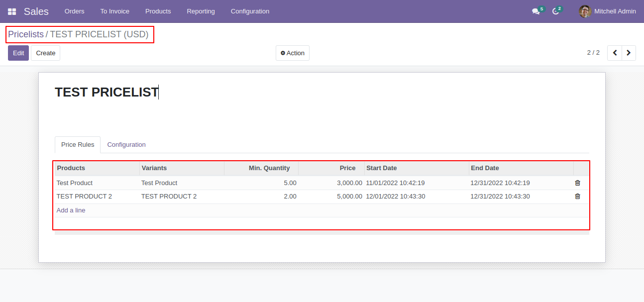Open the apps grid menu icon

[12, 11]
